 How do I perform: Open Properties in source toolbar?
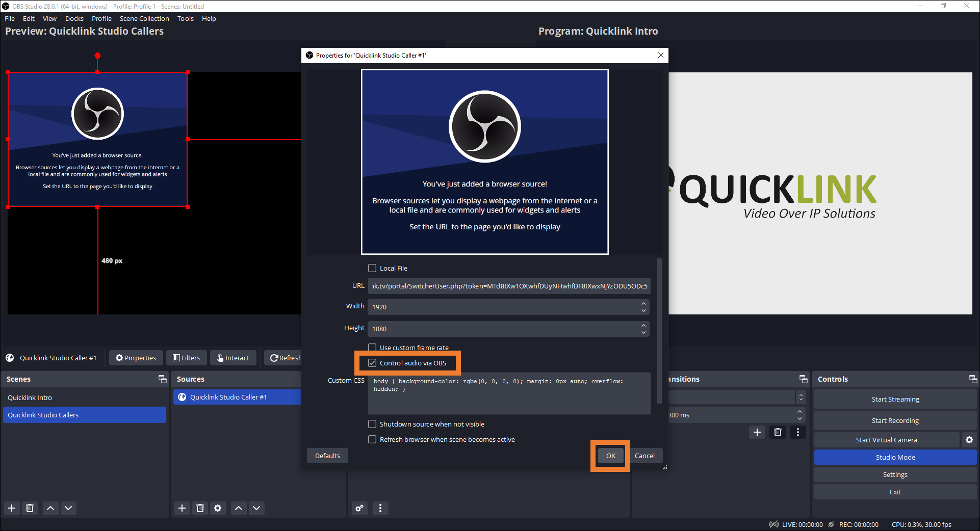136,358
